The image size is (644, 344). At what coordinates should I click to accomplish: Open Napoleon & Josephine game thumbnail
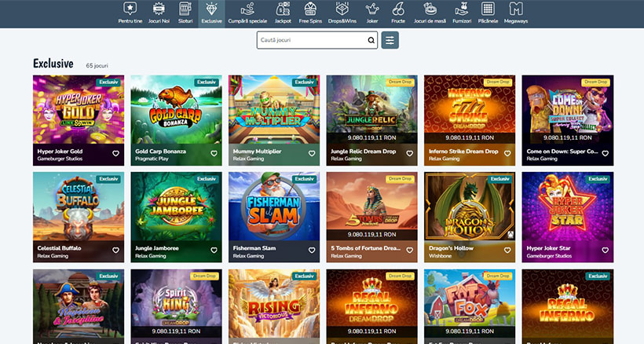(x=79, y=304)
